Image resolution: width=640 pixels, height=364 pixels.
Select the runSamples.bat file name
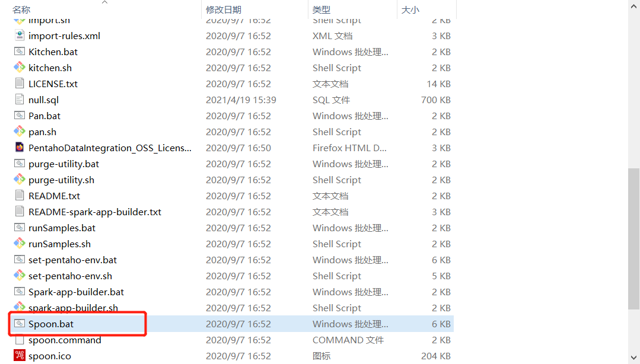[62, 228]
